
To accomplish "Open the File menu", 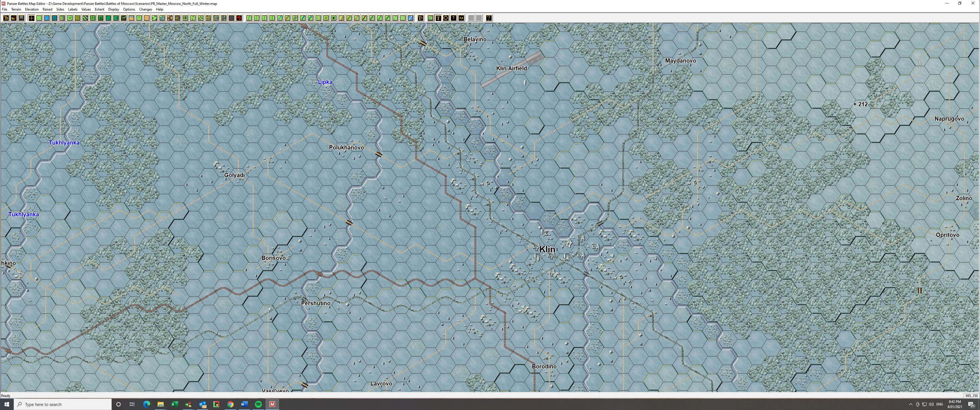I will tap(5, 9).
